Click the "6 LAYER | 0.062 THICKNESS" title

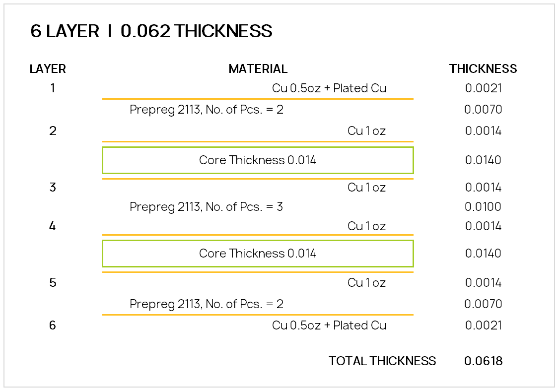pos(151,31)
